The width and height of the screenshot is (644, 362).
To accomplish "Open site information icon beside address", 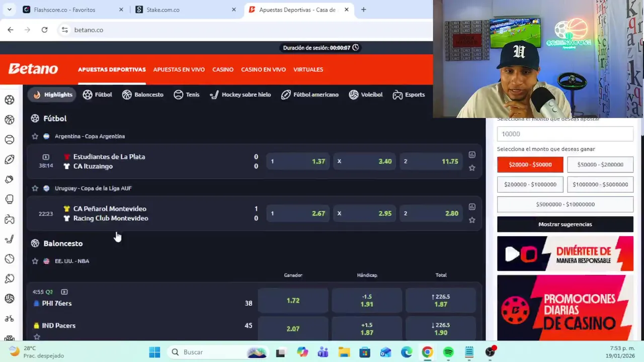I will (x=64, y=30).
